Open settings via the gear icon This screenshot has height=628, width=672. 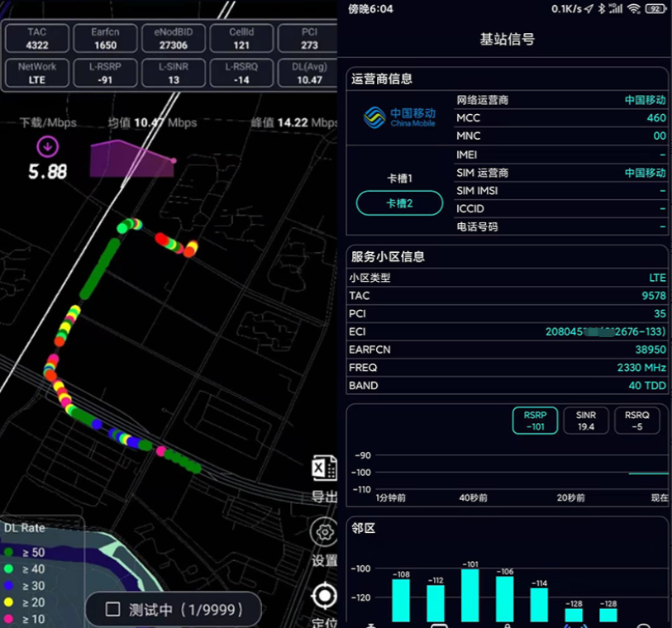click(325, 532)
